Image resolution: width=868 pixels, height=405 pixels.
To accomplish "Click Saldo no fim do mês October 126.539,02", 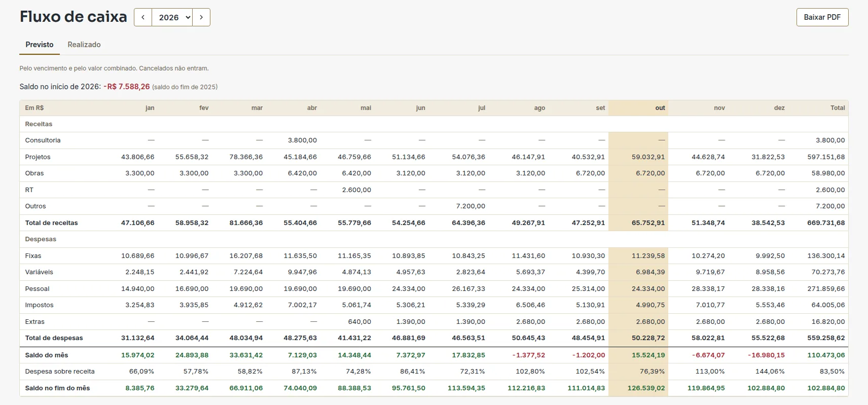I will coord(646,388).
